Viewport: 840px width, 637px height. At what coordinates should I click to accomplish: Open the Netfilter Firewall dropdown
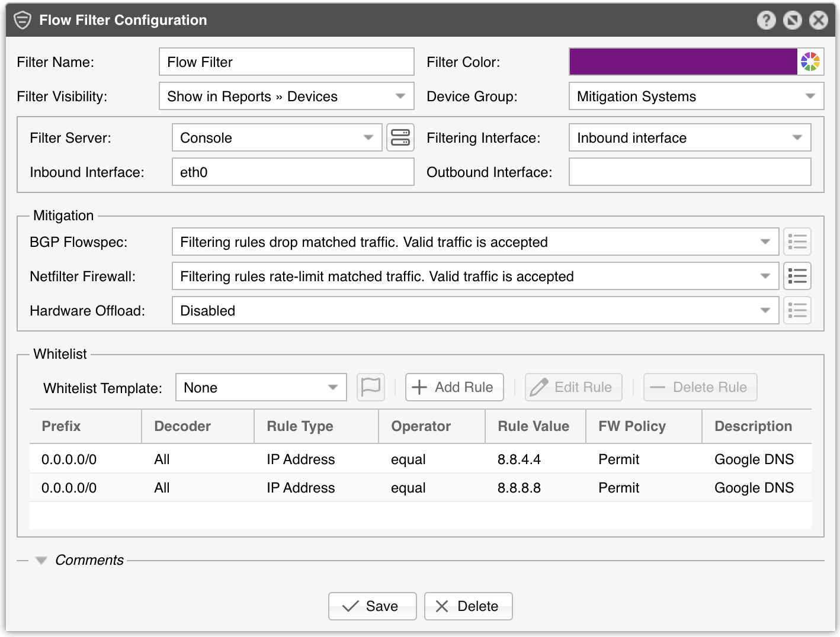(x=476, y=276)
